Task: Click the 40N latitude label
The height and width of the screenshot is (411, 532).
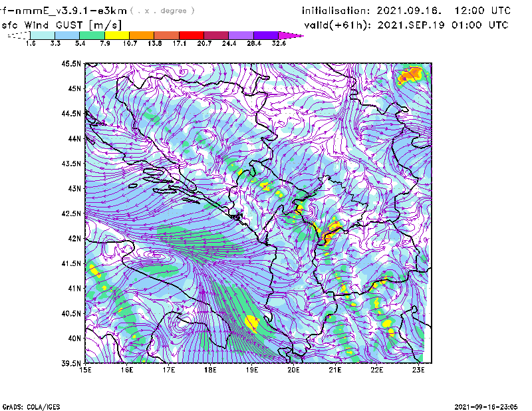Action: tap(74, 338)
